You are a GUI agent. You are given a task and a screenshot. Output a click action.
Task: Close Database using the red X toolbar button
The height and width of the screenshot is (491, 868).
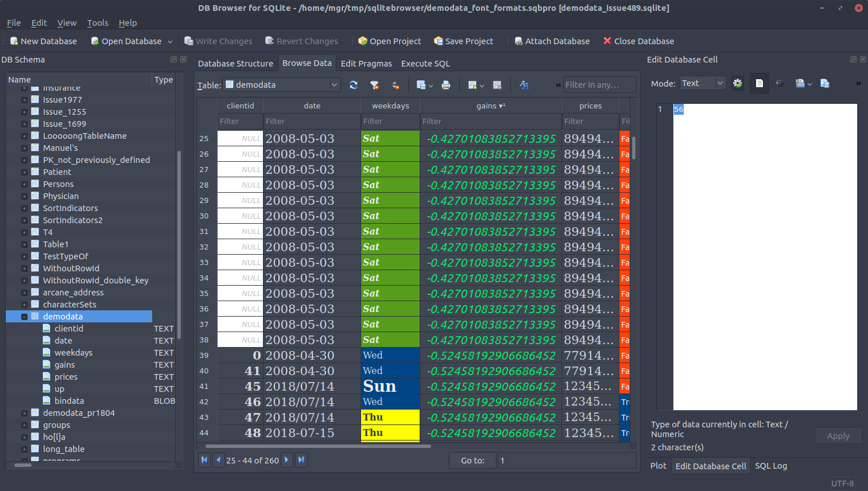point(638,41)
